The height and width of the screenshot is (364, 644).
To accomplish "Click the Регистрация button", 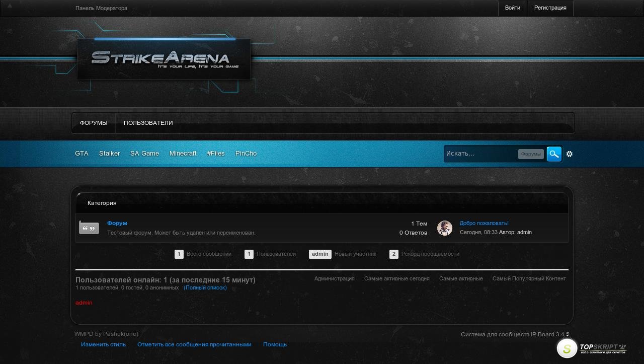I will [550, 8].
